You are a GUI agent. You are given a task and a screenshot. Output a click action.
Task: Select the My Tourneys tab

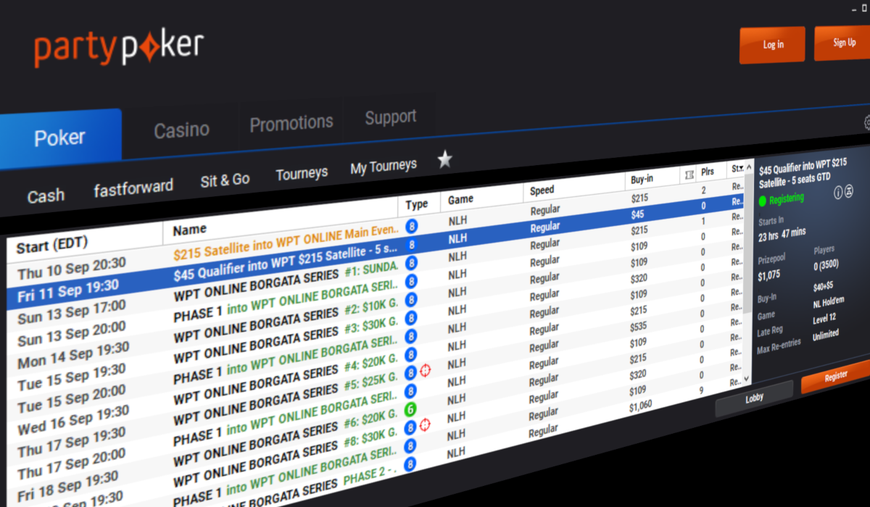383,166
